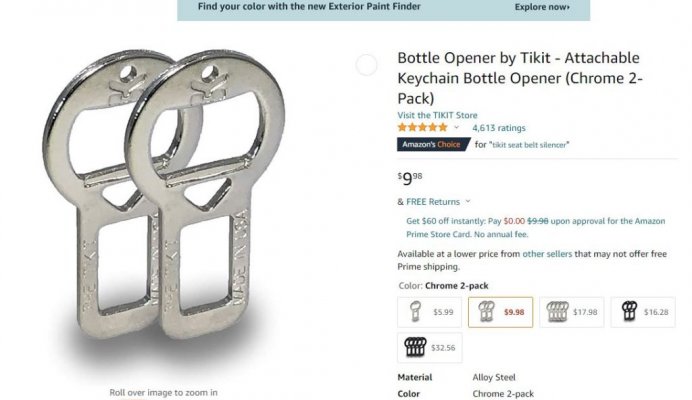Open the Amazon Prime Store Card offer
This screenshot has width=692, height=400.
pyautogui.click(x=535, y=227)
